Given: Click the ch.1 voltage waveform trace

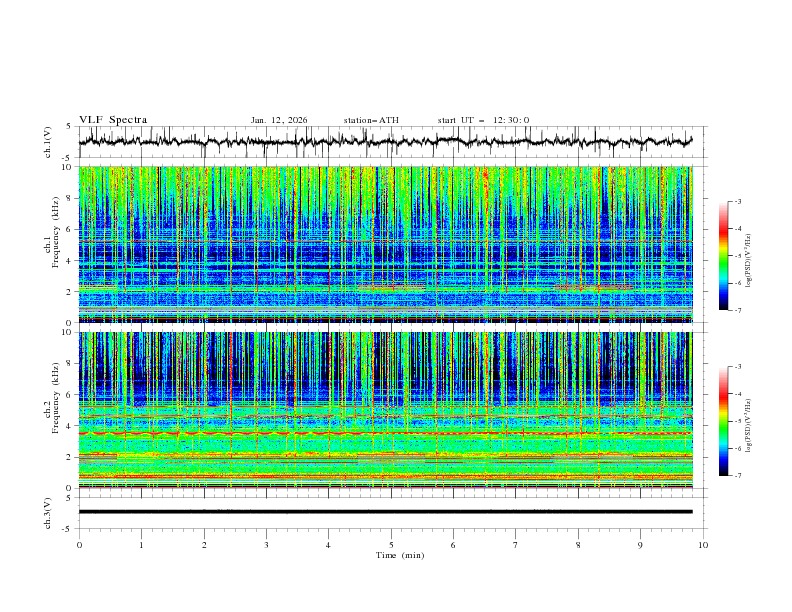Looking at the screenshot, I should [x=385, y=141].
